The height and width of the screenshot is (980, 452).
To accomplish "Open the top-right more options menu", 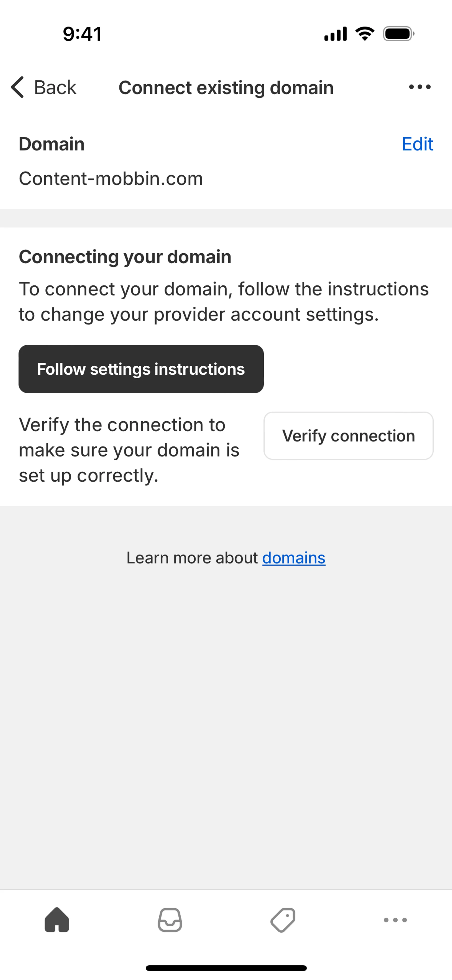I will click(420, 87).
